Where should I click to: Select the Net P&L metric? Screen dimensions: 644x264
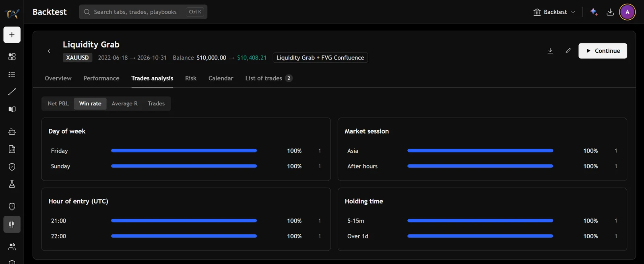pyautogui.click(x=58, y=103)
